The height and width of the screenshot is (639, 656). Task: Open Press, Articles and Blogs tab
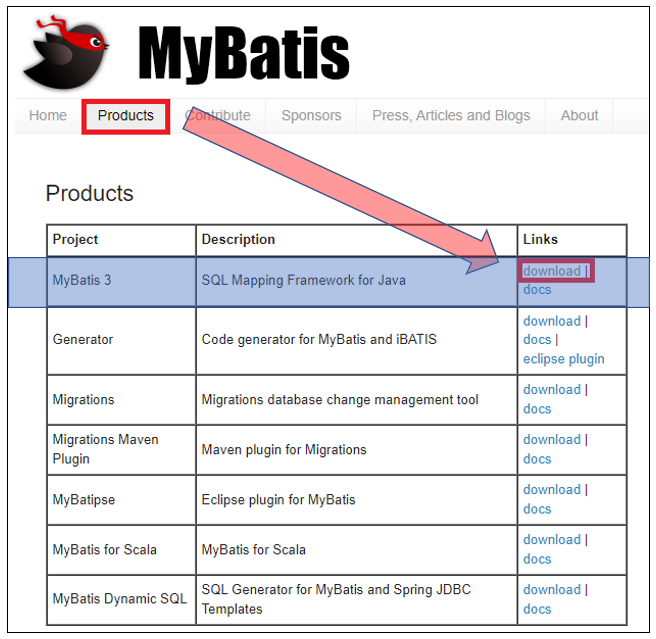tap(451, 115)
